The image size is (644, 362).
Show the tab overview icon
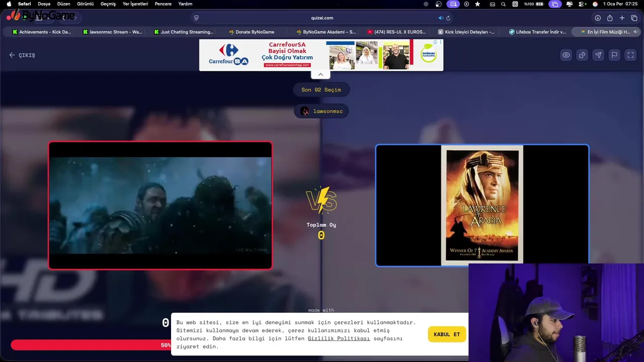634,18
